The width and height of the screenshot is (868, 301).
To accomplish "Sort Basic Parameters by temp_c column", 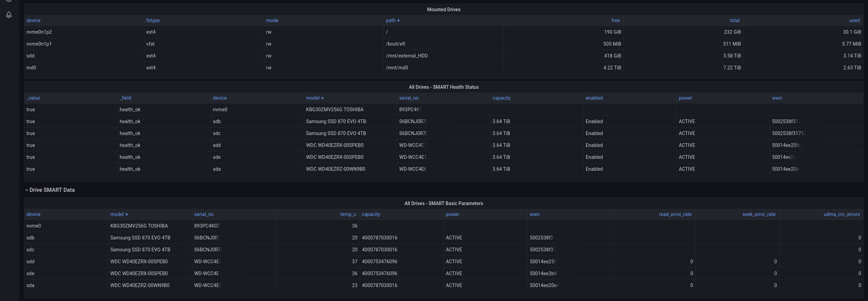I will pos(348,214).
